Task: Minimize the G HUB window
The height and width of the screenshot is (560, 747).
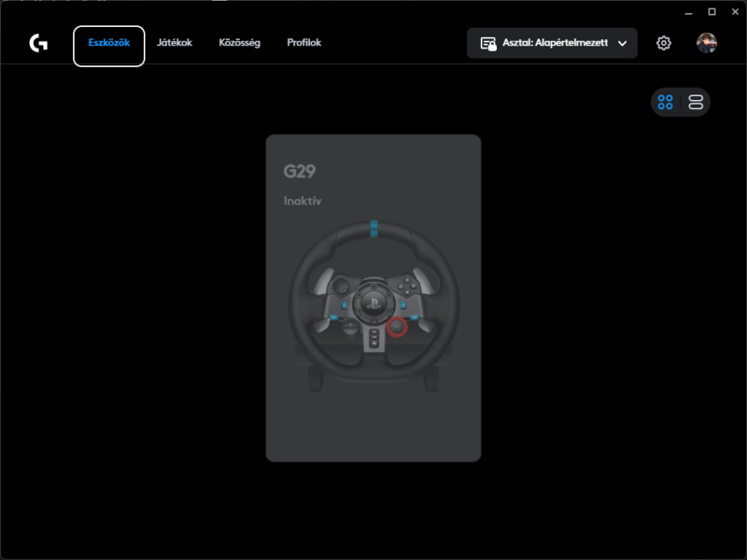Action: [688, 12]
